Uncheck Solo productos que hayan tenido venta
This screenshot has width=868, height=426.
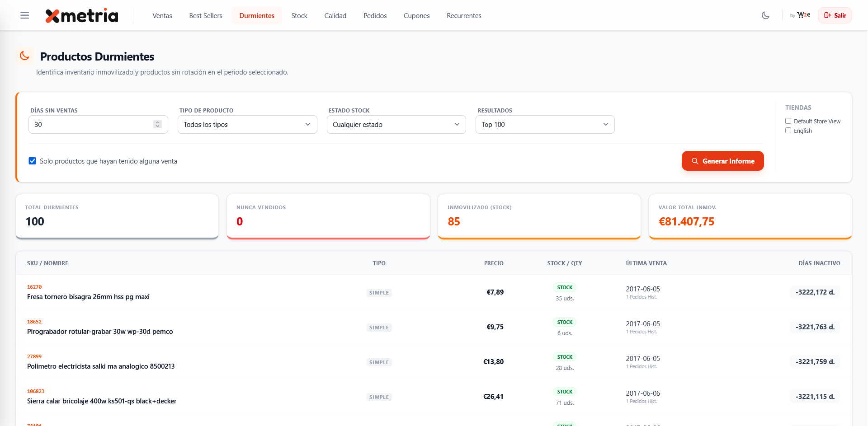(33, 161)
